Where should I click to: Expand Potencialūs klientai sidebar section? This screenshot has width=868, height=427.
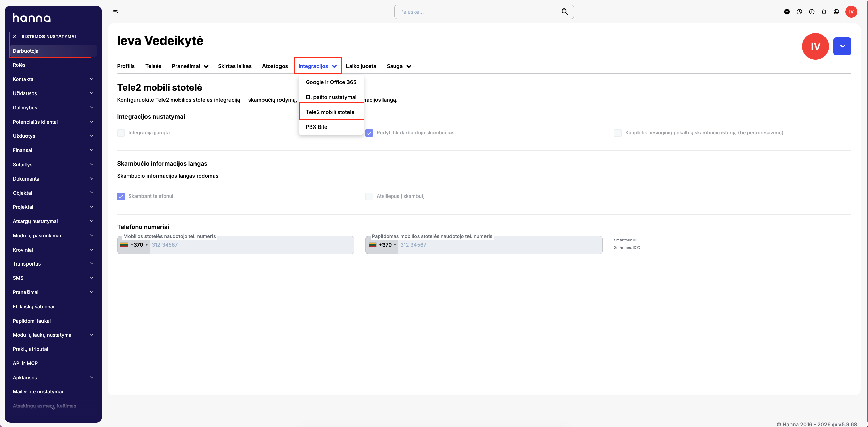click(x=53, y=122)
